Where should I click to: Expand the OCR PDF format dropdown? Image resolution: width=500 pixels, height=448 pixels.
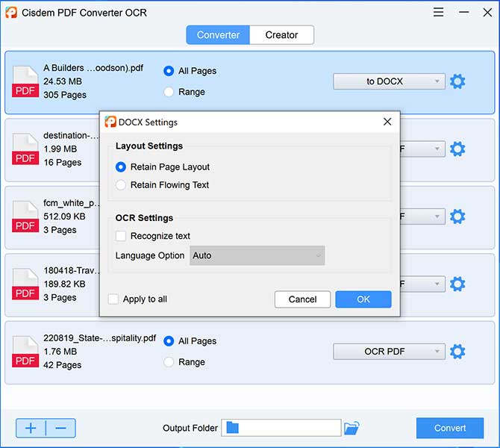pos(389,352)
